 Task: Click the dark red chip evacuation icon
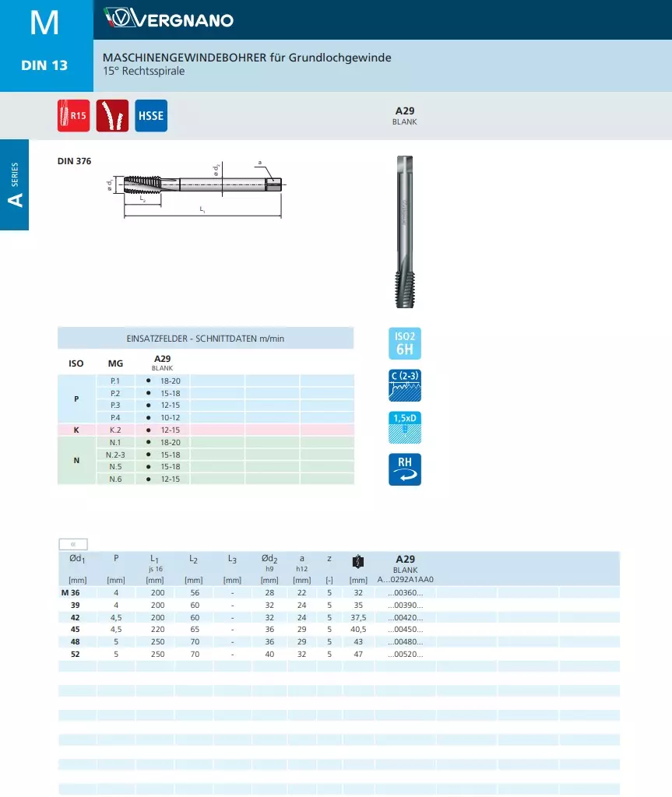click(x=112, y=115)
